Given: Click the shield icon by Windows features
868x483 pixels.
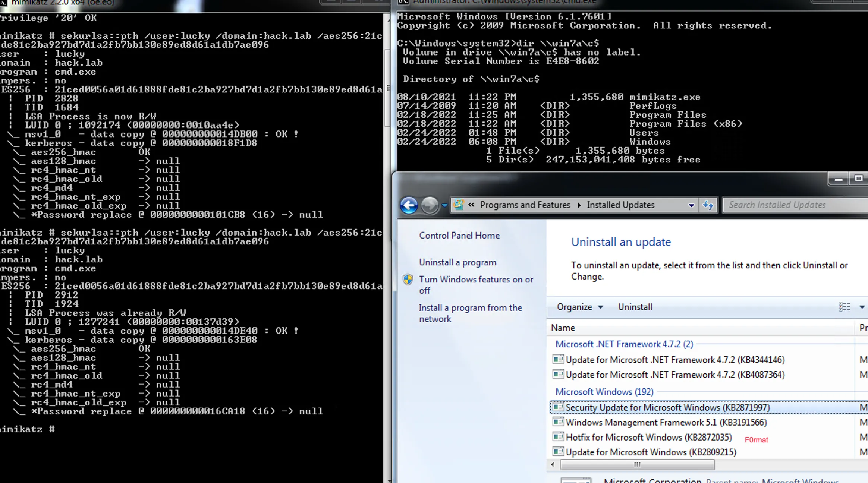Looking at the screenshot, I should click(408, 280).
